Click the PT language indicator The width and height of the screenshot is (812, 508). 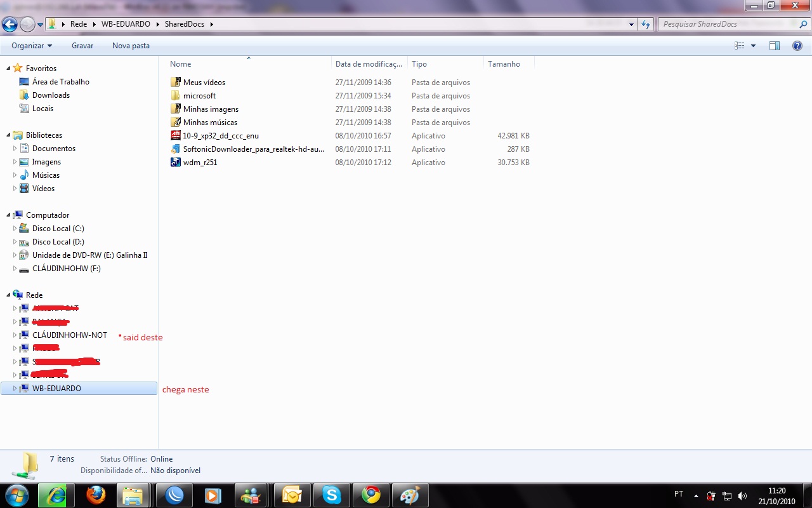679,494
